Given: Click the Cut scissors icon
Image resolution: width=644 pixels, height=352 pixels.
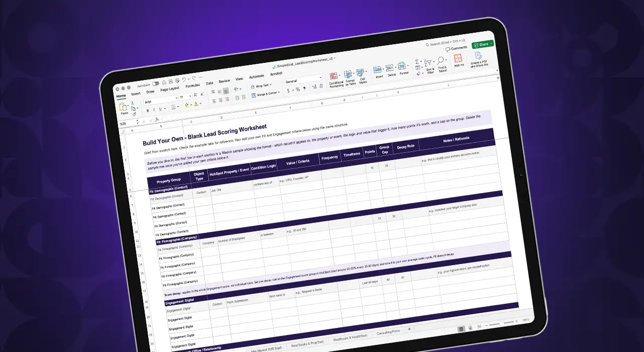Looking at the screenshot, I should tap(133, 103).
